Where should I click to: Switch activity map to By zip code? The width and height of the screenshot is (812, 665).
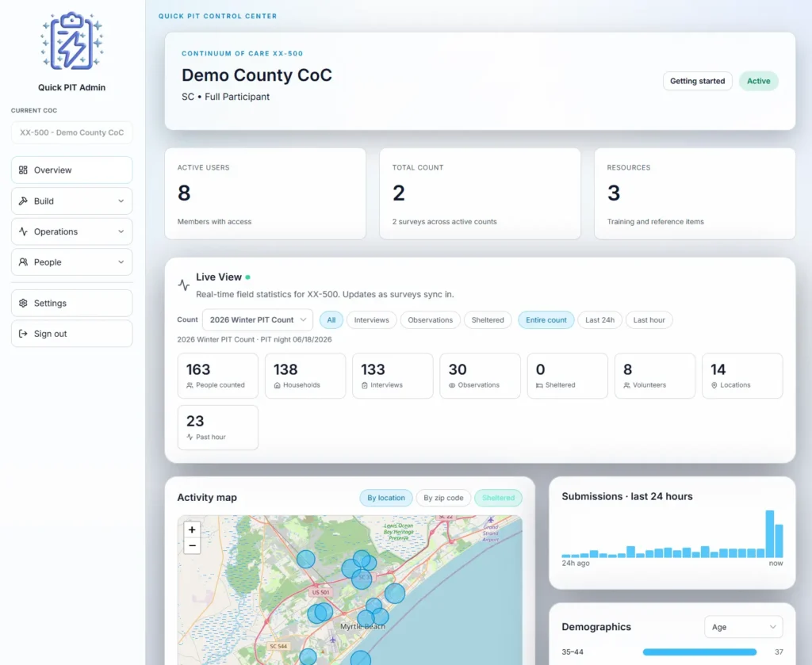coord(443,498)
